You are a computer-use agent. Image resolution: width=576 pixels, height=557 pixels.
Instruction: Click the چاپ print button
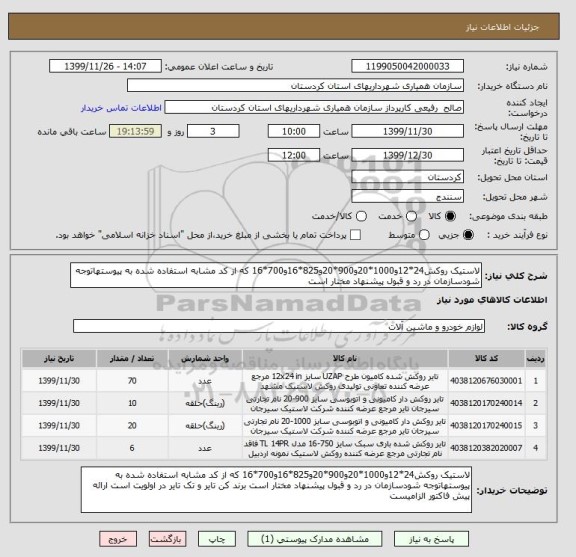pos(217,539)
